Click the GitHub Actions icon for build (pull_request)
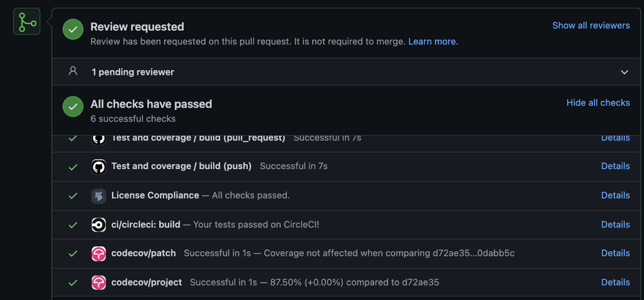The height and width of the screenshot is (300, 644). click(x=99, y=138)
